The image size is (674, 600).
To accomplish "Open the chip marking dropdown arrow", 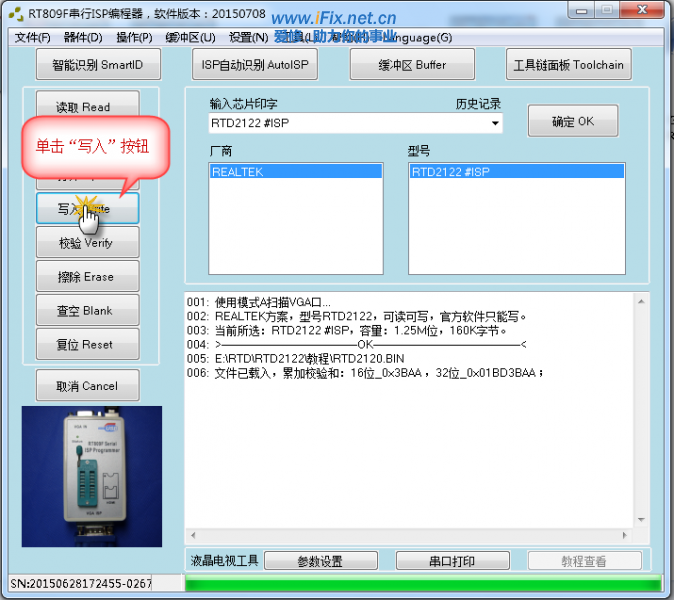I will click(x=495, y=124).
